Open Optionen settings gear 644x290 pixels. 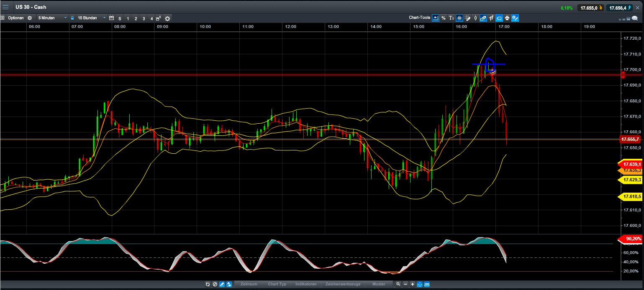tap(30, 18)
